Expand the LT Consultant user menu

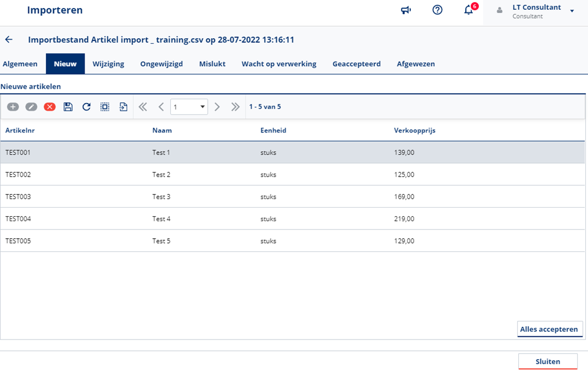point(572,11)
